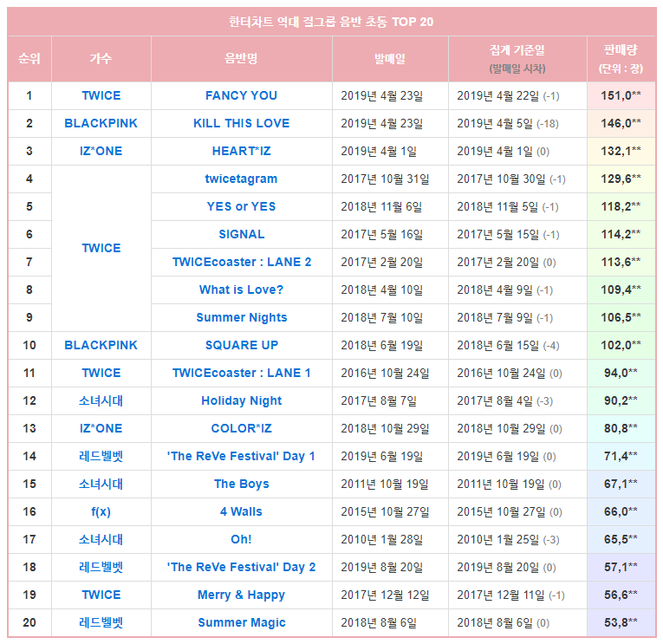The image size is (663, 644).
Task: Open the KILL THIS LOVE album link
Action: (242, 123)
